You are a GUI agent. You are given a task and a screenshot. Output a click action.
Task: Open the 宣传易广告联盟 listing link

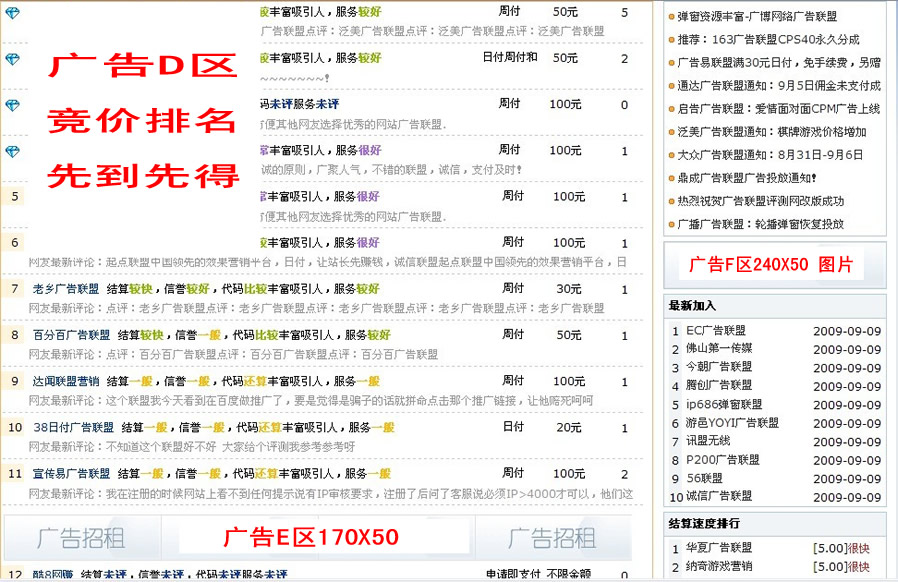tap(71, 473)
